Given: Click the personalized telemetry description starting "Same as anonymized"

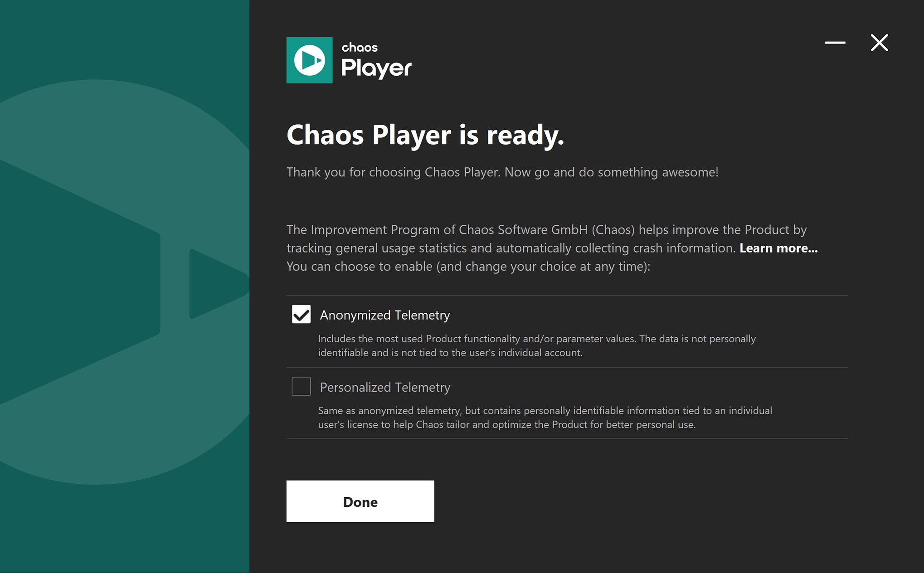Looking at the screenshot, I should 545,418.
